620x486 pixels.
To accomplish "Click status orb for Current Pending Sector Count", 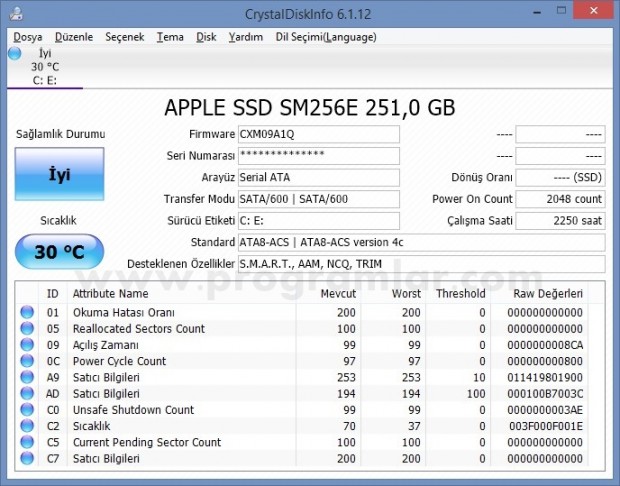I will click(x=27, y=442).
